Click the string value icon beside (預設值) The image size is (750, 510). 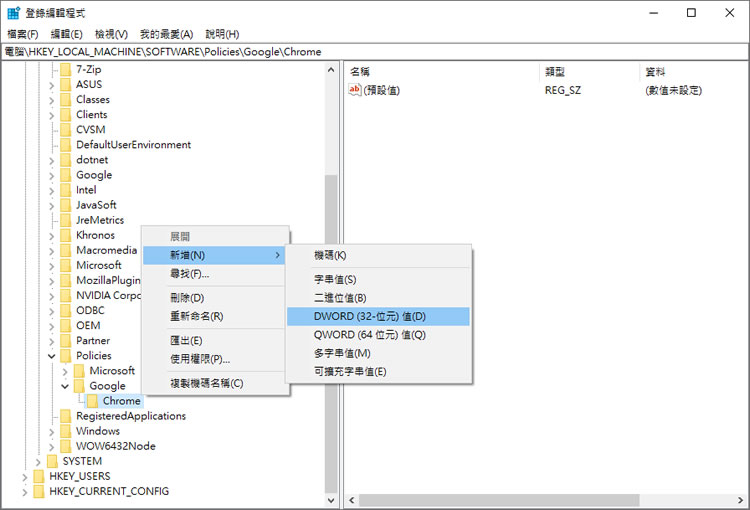(354, 90)
